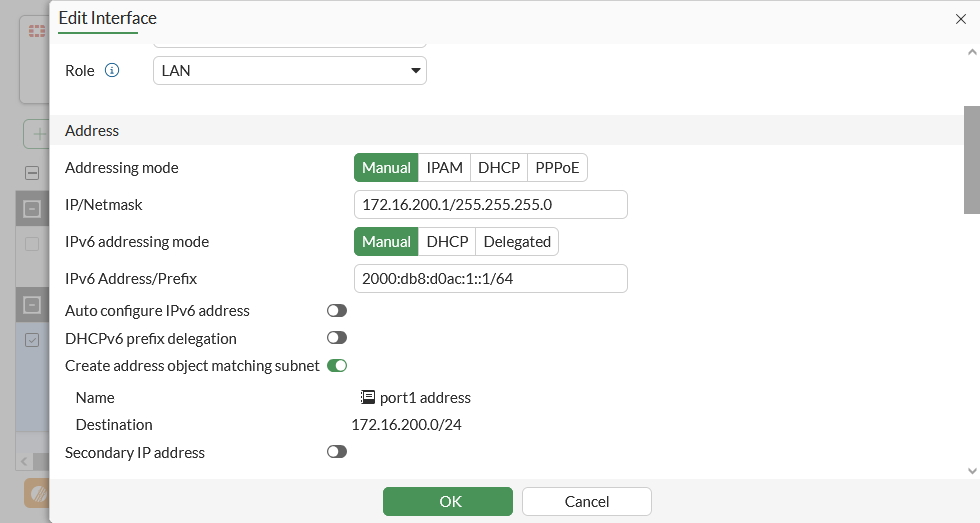Choose PPPoE addressing mode
This screenshot has width=980, height=523.
pyautogui.click(x=557, y=168)
